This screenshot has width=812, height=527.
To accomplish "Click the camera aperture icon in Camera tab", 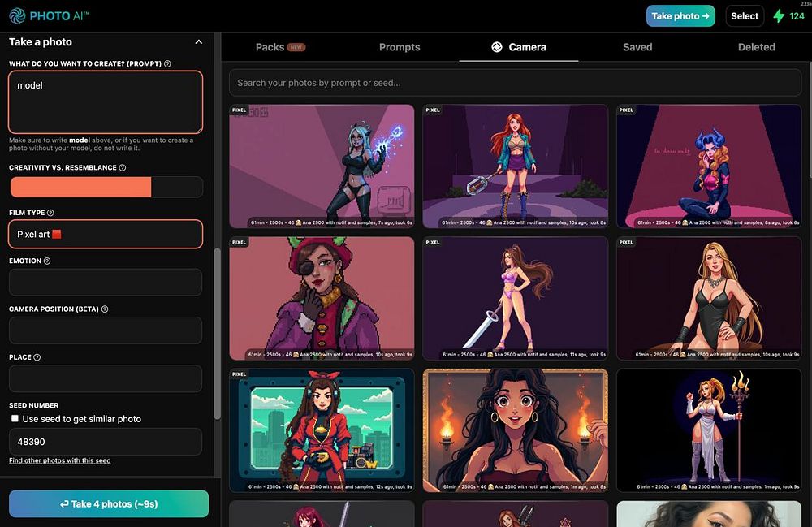I will 497,47.
